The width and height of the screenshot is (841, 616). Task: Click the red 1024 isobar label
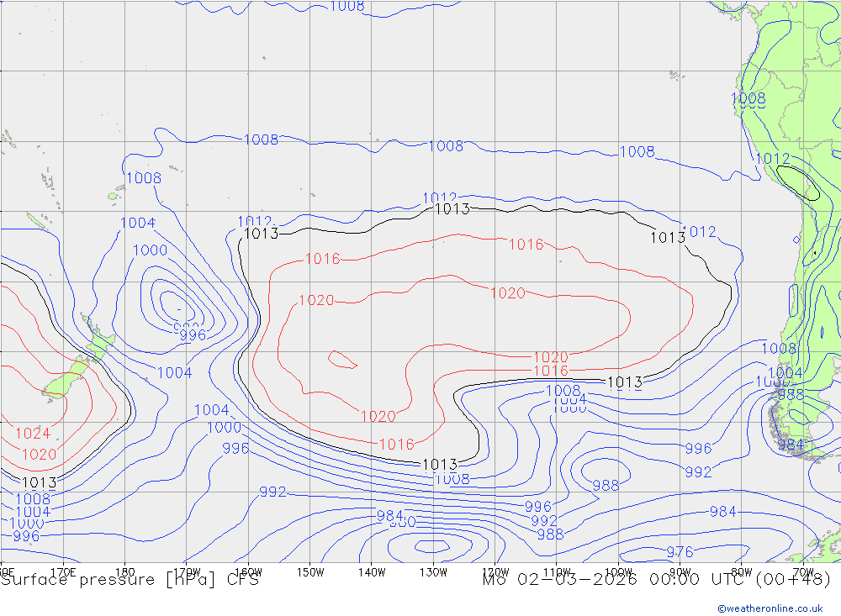tap(33, 433)
